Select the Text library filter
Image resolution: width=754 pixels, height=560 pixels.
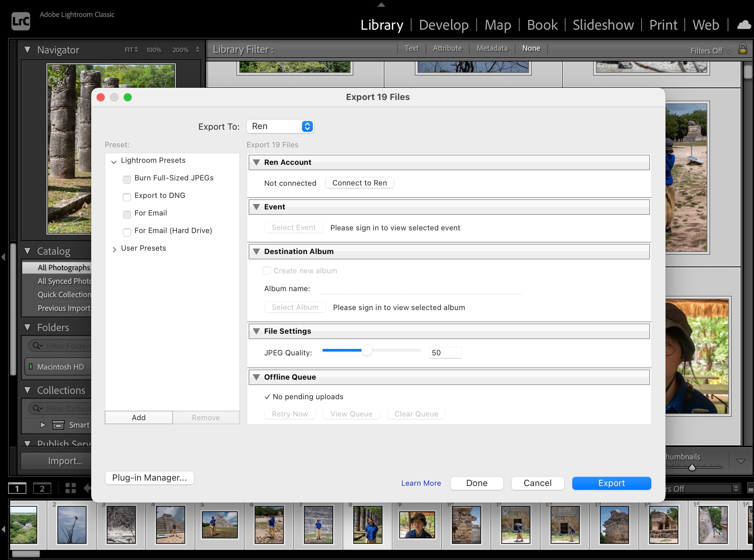pos(411,48)
